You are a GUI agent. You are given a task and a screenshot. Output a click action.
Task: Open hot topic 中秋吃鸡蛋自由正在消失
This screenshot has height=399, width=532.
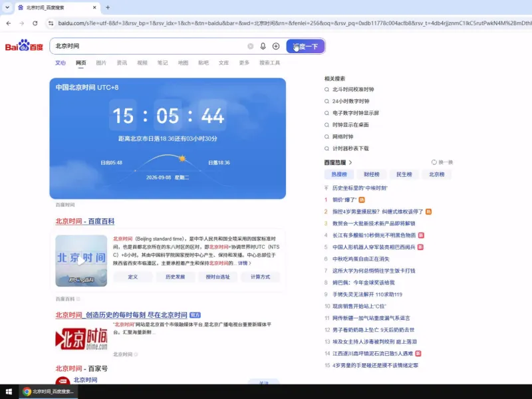coord(360,259)
